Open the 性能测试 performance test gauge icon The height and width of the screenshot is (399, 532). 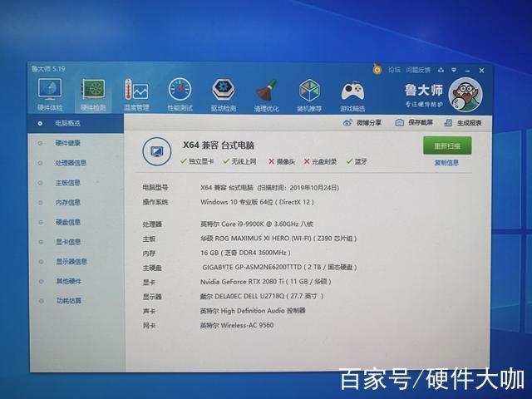(180, 95)
